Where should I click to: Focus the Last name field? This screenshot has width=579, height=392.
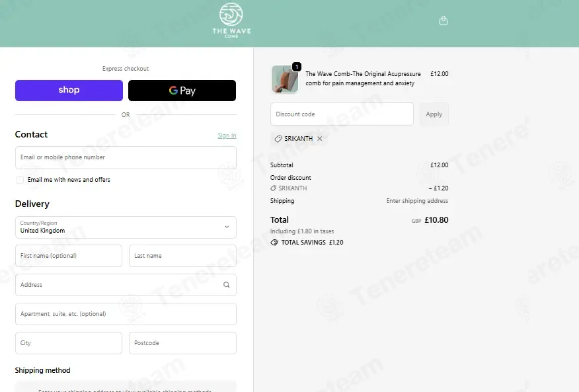[182, 256]
